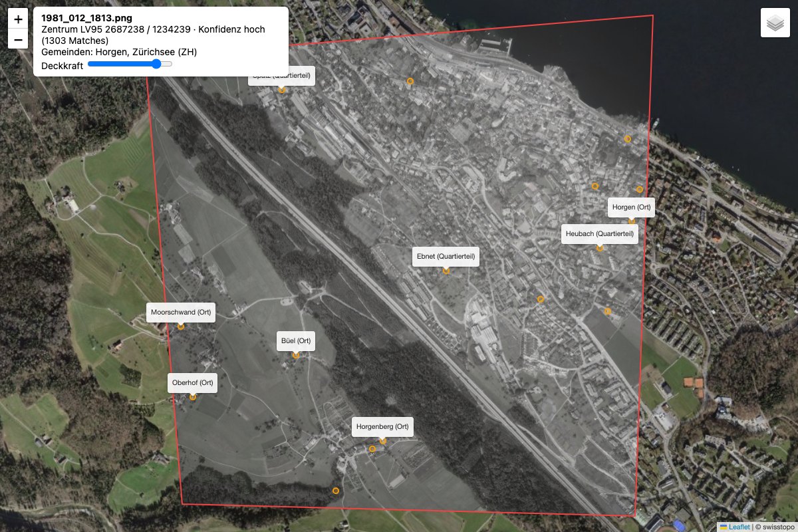The width and height of the screenshot is (798, 532).
Task: Open the map layers control
Action: tap(775, 23)
